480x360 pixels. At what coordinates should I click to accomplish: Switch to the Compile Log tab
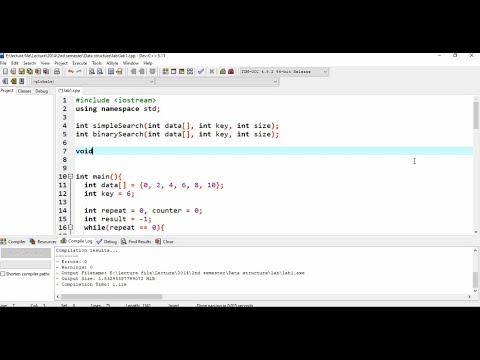coord(76,241)
